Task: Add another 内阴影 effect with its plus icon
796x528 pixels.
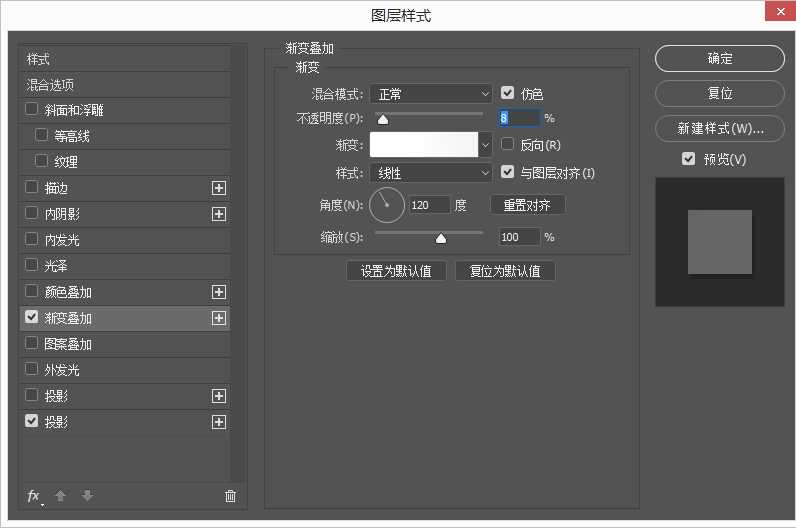Action: coord(219,214)
